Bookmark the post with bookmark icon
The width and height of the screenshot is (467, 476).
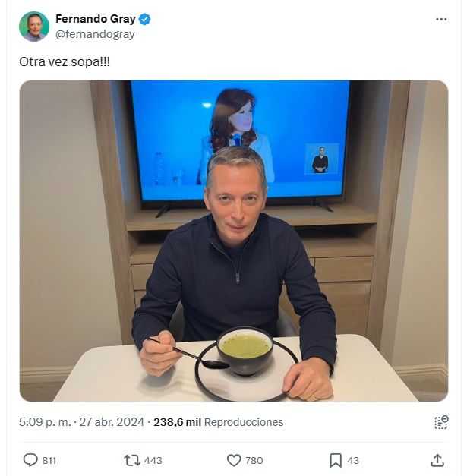point(336,460)
